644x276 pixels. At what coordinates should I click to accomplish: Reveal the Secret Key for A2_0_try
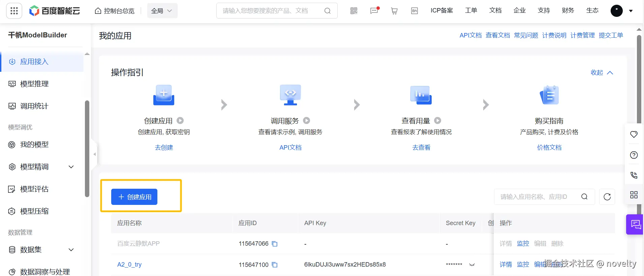pos(472,265)
